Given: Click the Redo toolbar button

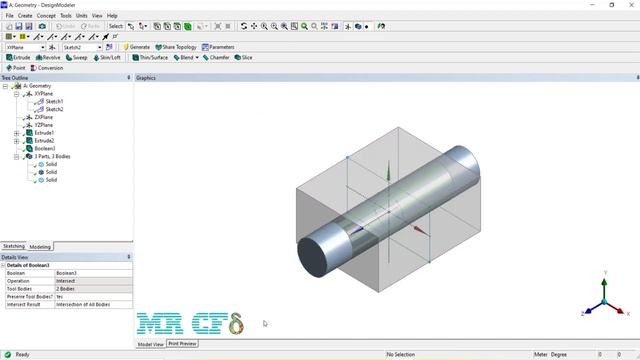Looking at the screenshot, I should click(x=90, y=26).
